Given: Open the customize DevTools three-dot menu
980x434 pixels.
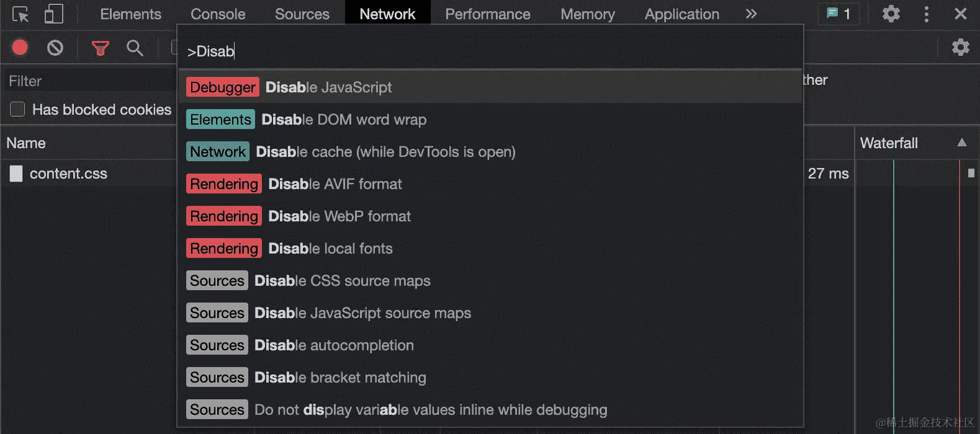Looking at the screenshot, I should point(927,14).
